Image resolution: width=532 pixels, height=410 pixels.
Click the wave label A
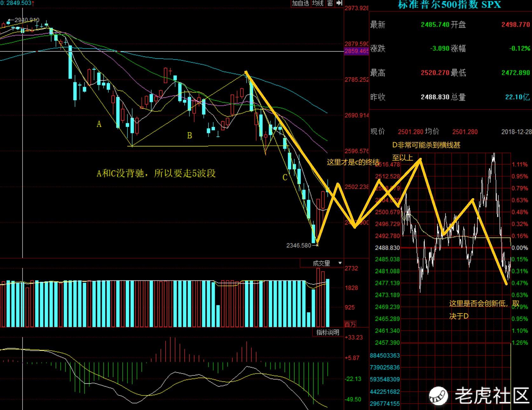click(99, 124)
